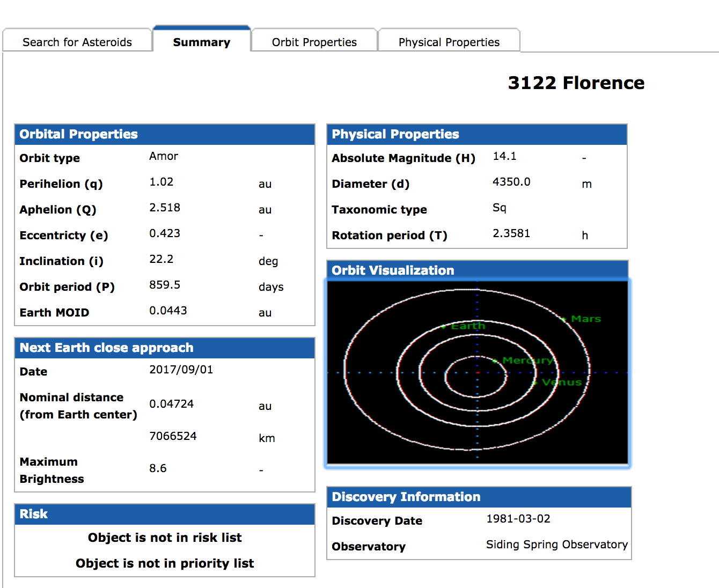The image size is (719, 588).
Task: Click the nominal distance 0.04724 au
Action: 172,404
